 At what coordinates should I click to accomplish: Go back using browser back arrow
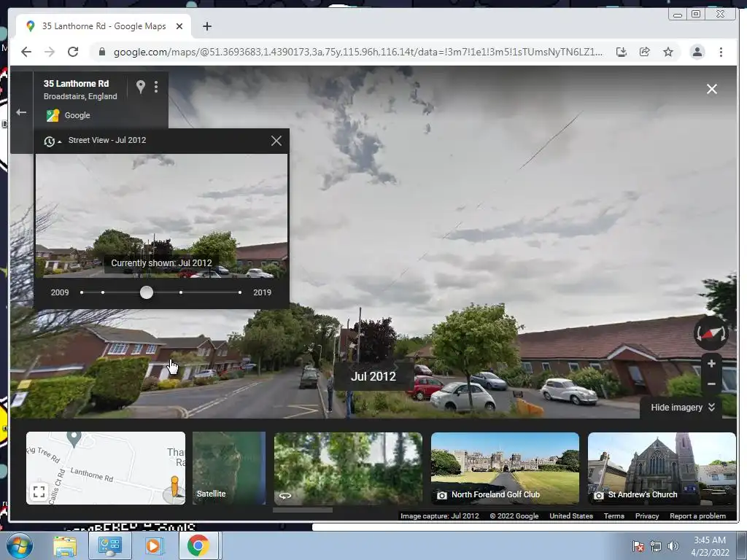[x=26, y=52]
